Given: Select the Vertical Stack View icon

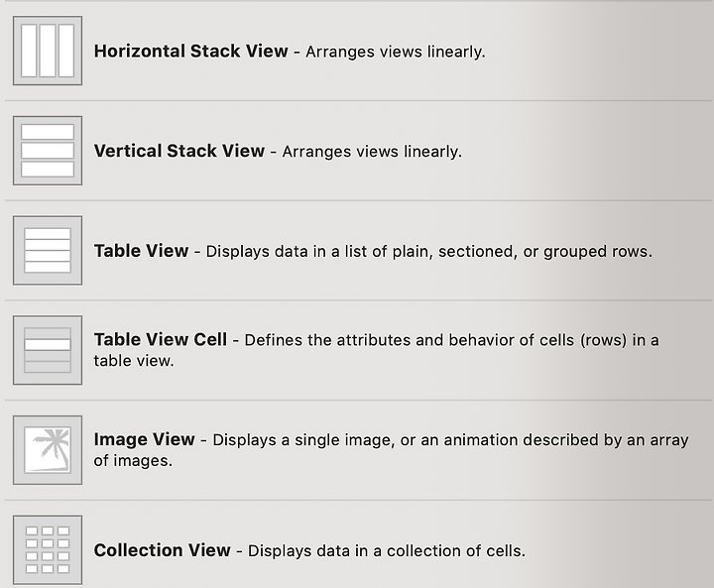Looking at the screenshot, I should pos(48,151).
